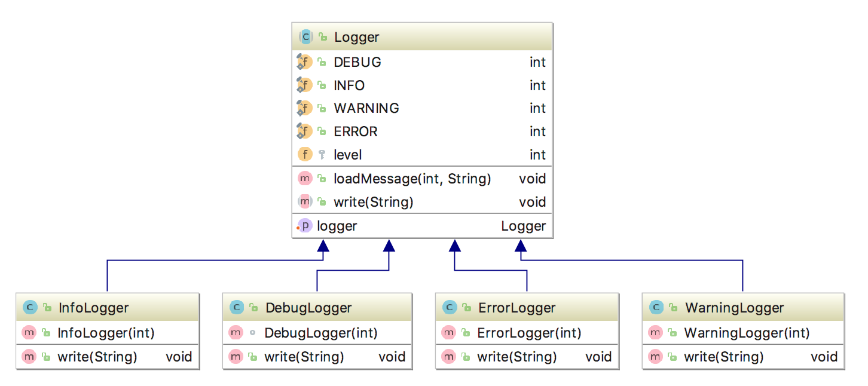Click method icon beside WarningLogger's write(String)
Viewport: 868px width, 386px height.
(655, 357)
